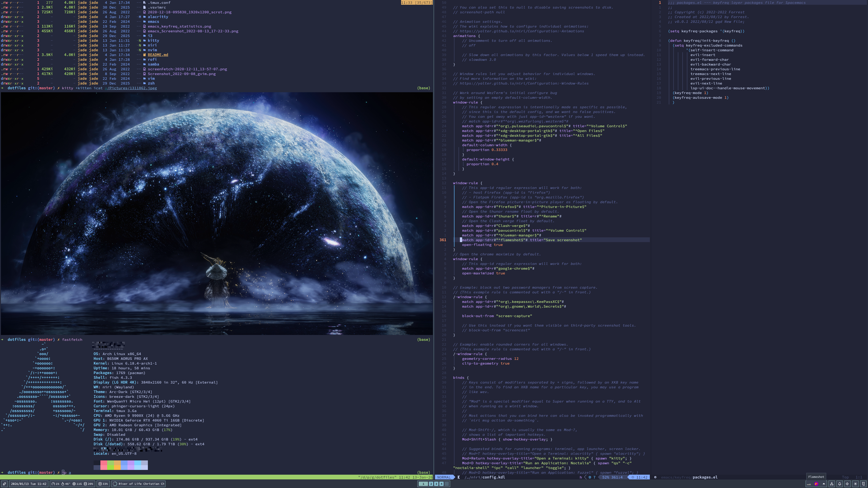Click the owl icon in bar

[x=863, y=484]
